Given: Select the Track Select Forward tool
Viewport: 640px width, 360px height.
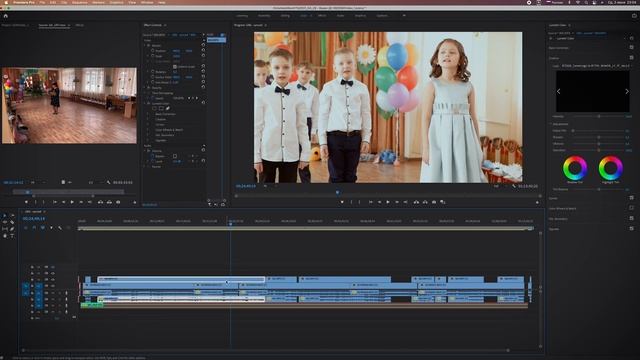Looking at the screenshot, I should (x=12, y=216).
